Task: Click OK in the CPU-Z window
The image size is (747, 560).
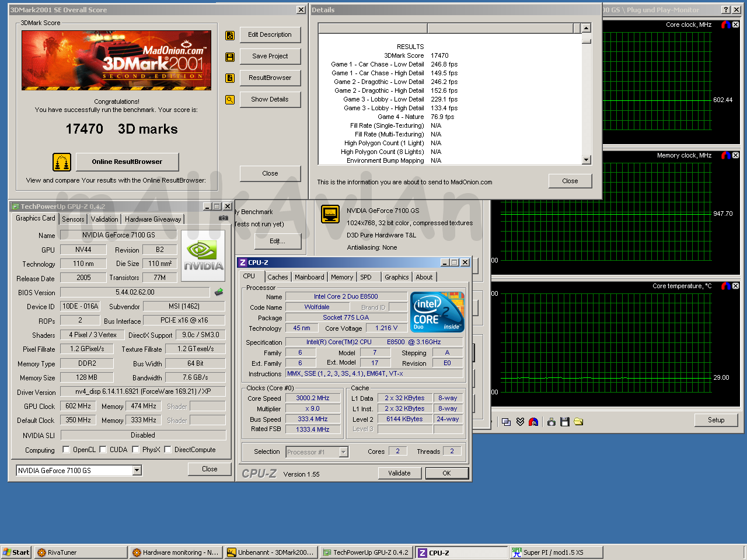Action: point(446,473)
